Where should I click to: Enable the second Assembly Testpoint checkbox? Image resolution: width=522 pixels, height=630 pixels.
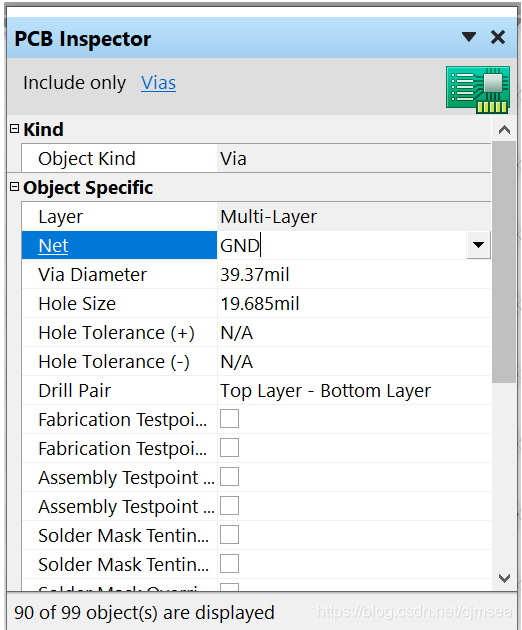tap(229, 505)
